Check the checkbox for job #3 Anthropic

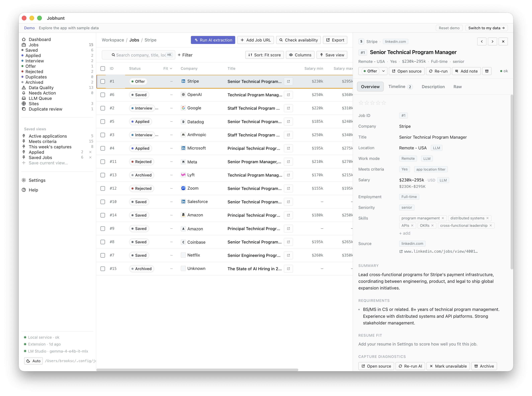(x=103, y=135)
